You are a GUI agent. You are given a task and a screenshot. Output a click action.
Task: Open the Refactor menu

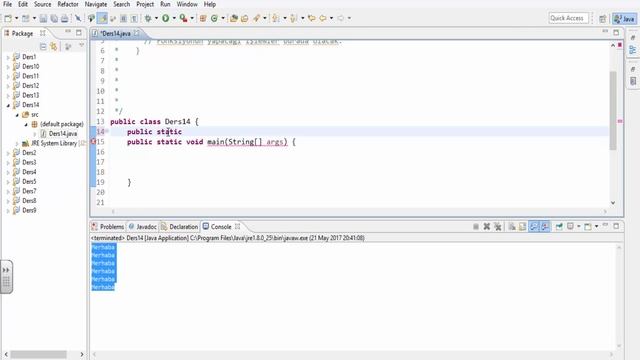68,4
